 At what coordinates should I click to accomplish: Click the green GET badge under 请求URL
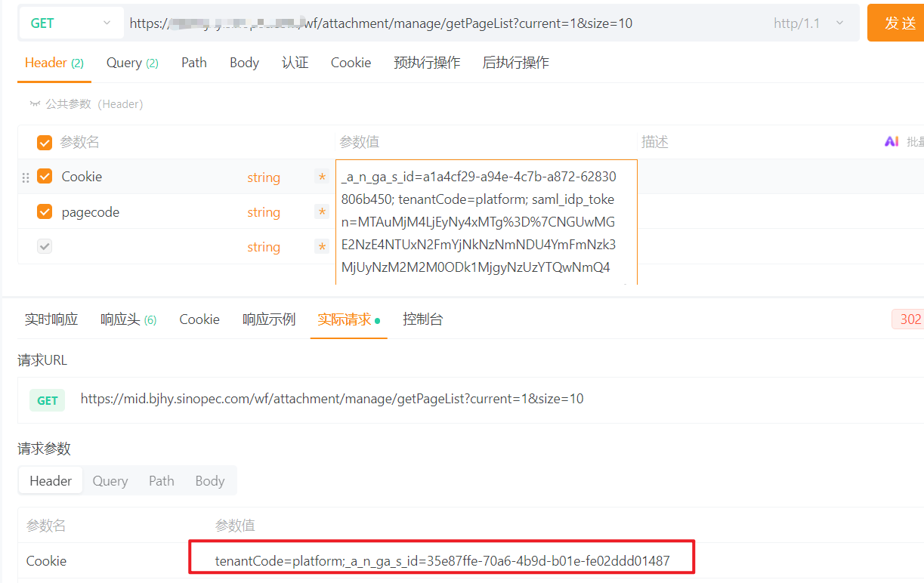(48, 400)
